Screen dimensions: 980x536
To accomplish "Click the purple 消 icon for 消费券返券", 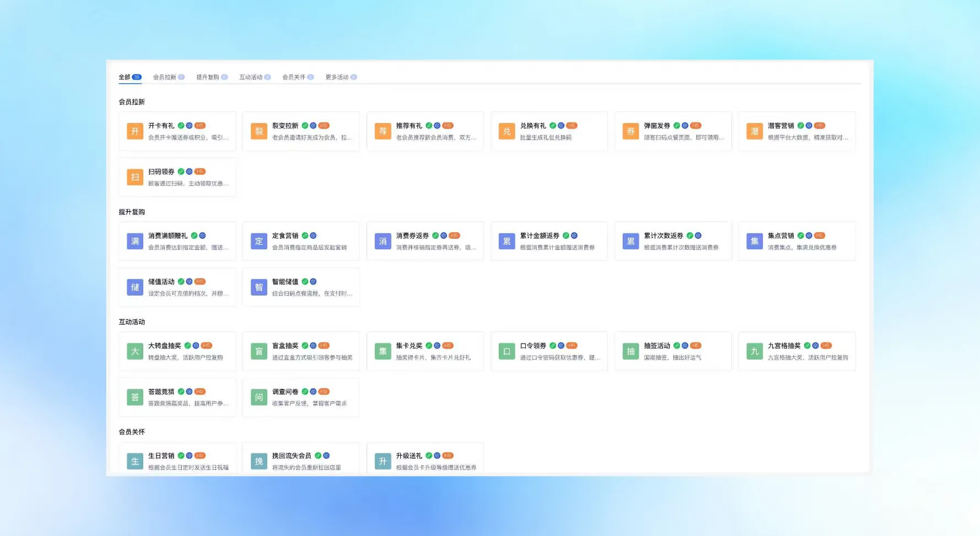I will (383, 242).
